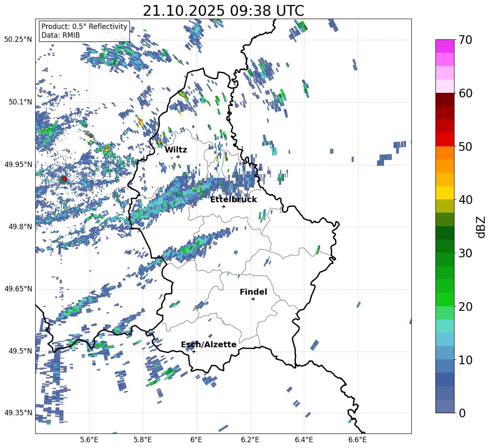
Task: Click the Data: RMIB text
Action: coord(61,35)
